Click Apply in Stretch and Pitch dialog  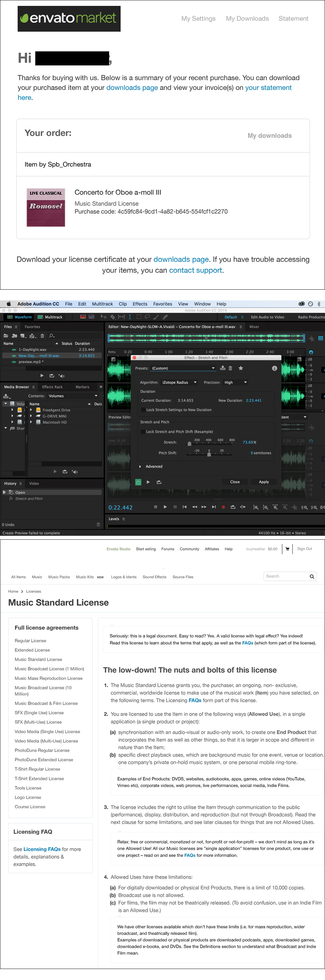[x=264, y=482]
